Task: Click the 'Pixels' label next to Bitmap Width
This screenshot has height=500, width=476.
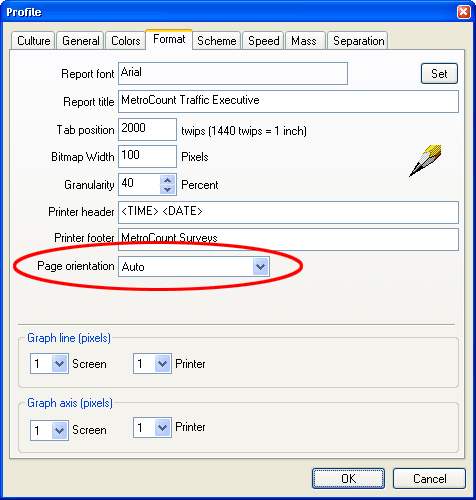Action: pos(195,157)
